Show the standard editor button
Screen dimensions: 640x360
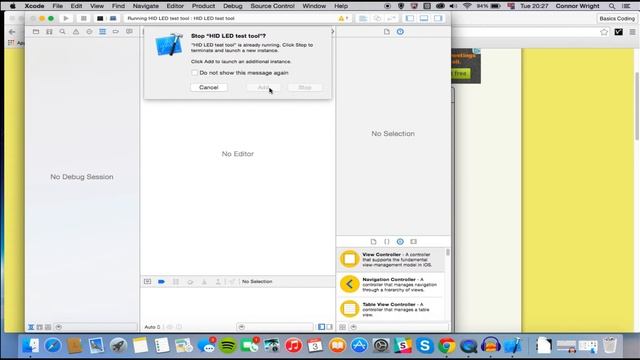tap(363, 18)
